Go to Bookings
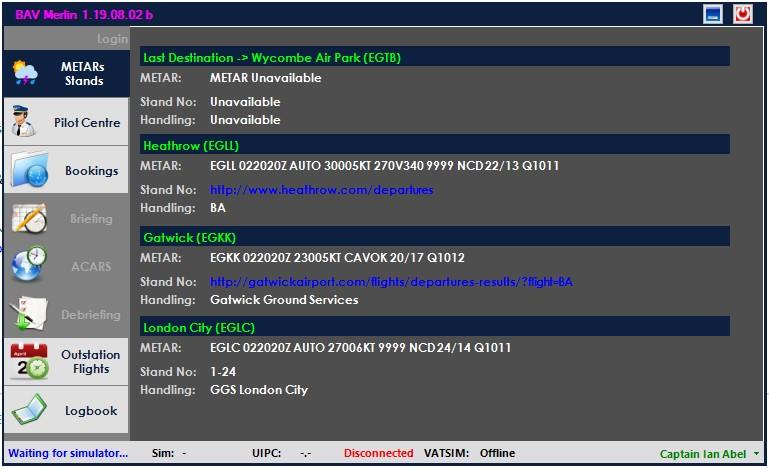Viewport: 769px width, 469px height. 66,170
